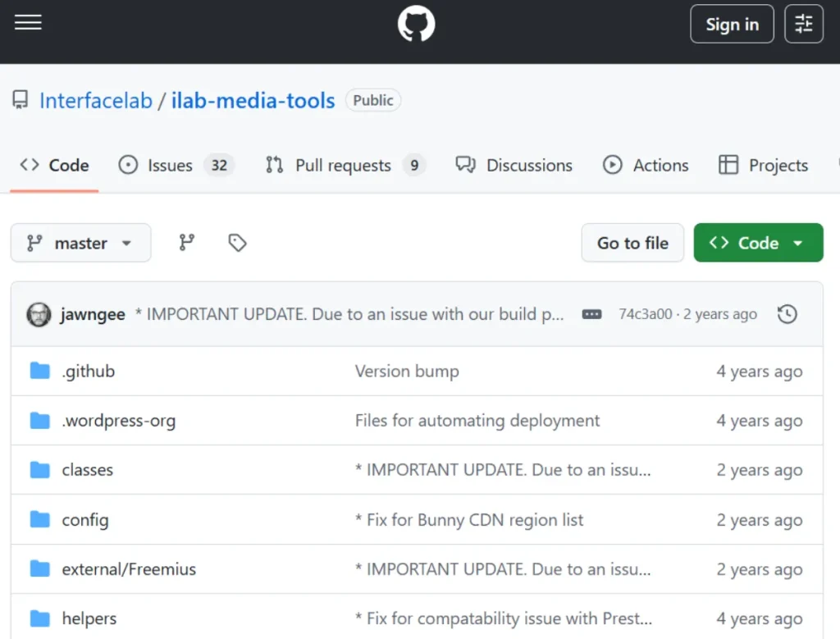
Task: Click config row '2 years ago' timestamp
Action: click(x=760, y=520)
